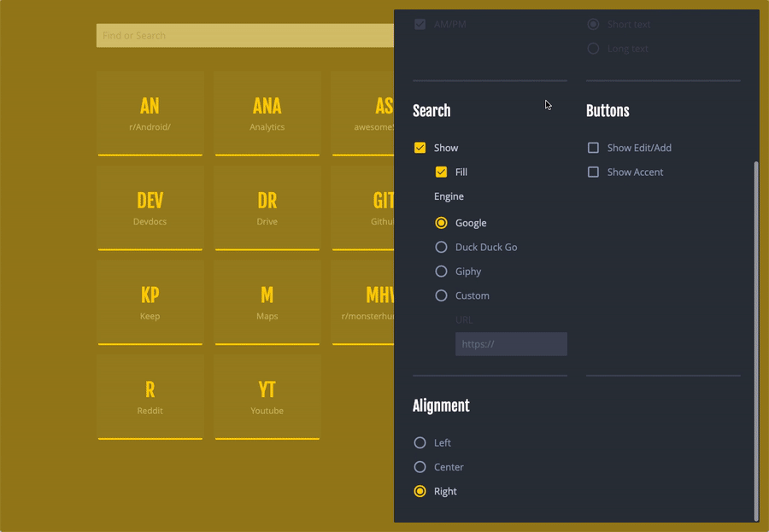Click the Find or Search box
This screenshot has width=769, height=532.
[244, 36]
